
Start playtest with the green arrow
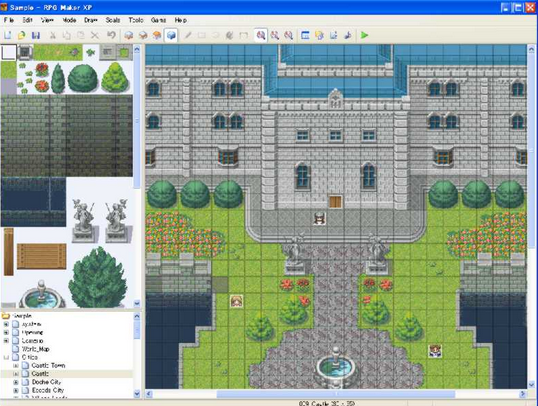pyautogui.click(x=364, y=35)
